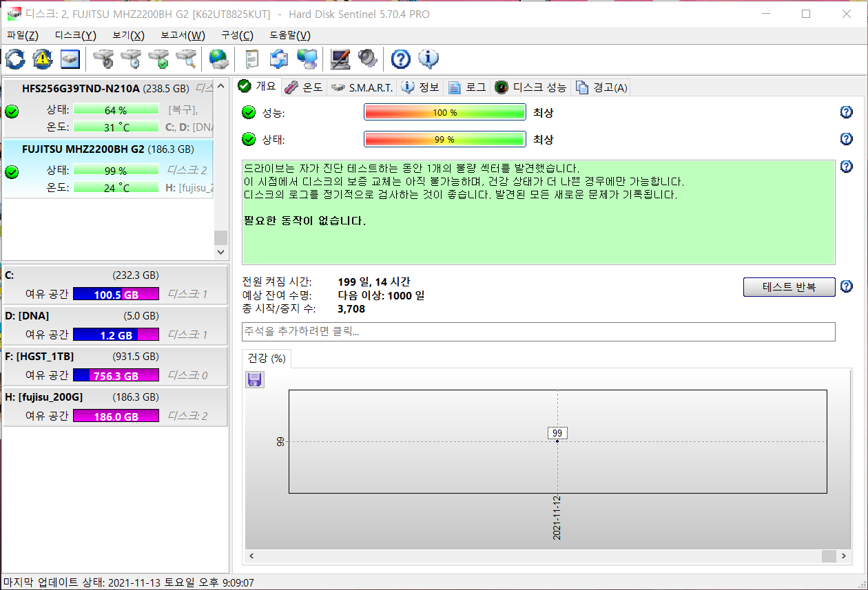Click the comment field 주석을 추가하려면 클릭
868x590 pixels.
tap(539, 332)
